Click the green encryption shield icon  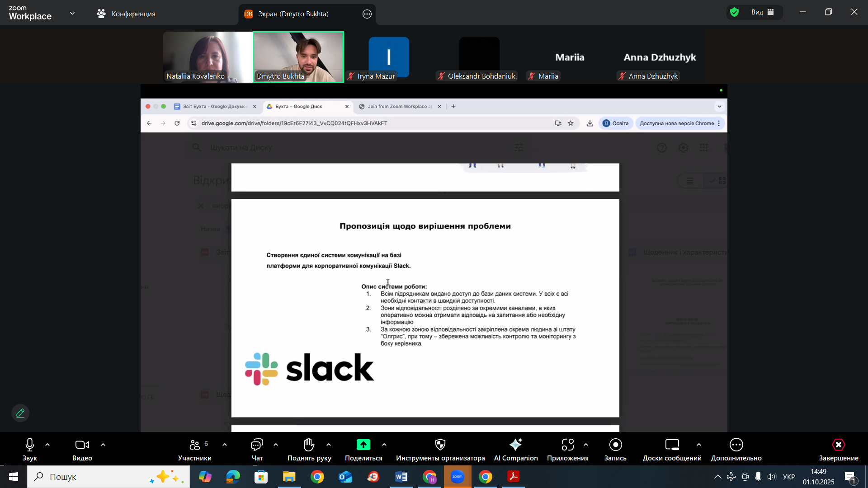click(735, 12)
